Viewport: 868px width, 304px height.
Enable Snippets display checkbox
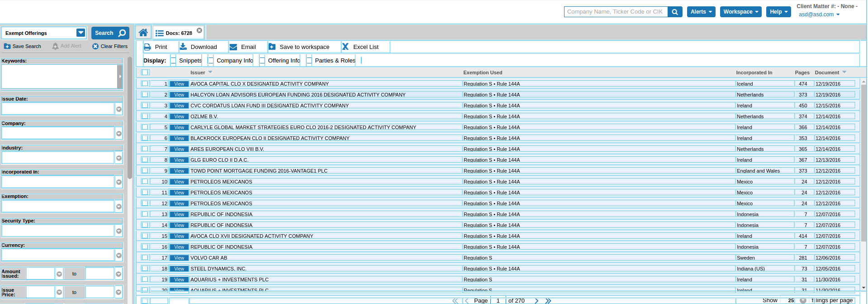pos(173,60)
